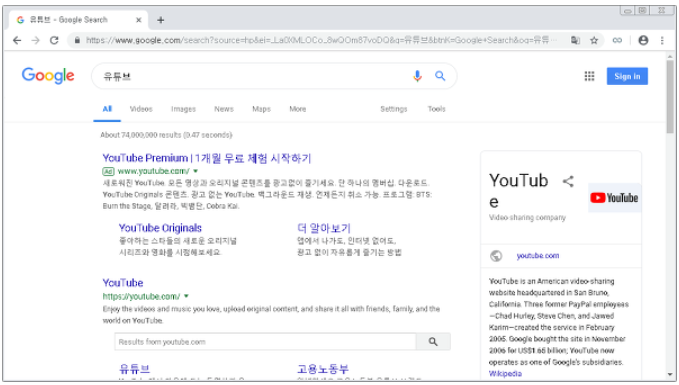Switch to the Videos tab

[x=141, y=109]
